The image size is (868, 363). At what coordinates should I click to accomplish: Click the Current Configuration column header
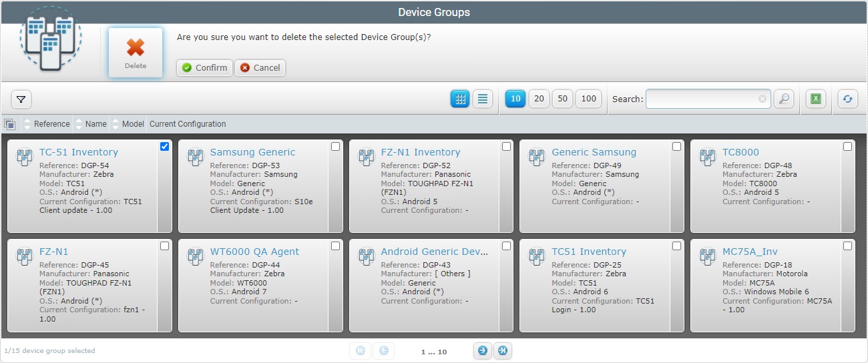[x=188, y=124]
